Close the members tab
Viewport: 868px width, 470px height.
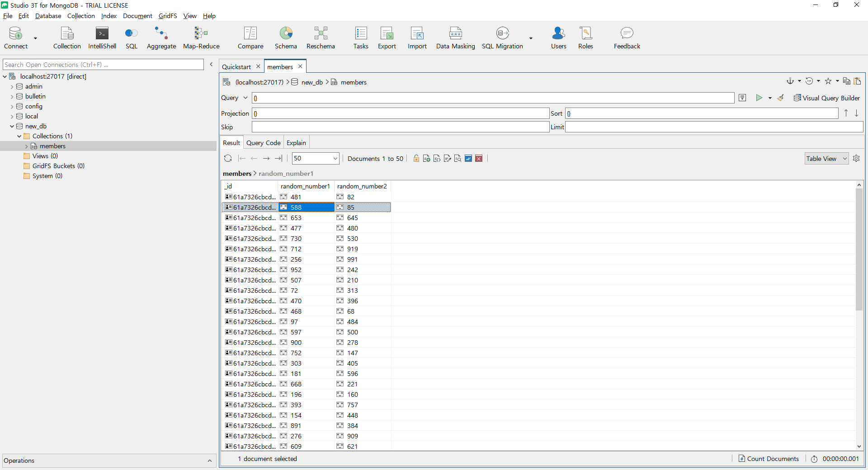(x=300, y=66)
